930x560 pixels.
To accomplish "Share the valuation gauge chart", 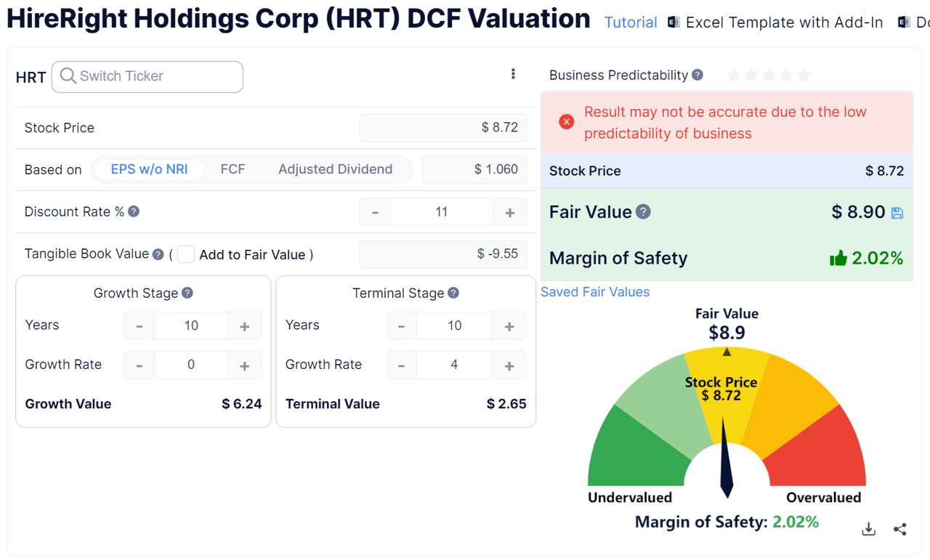I will tap(900, 529).
